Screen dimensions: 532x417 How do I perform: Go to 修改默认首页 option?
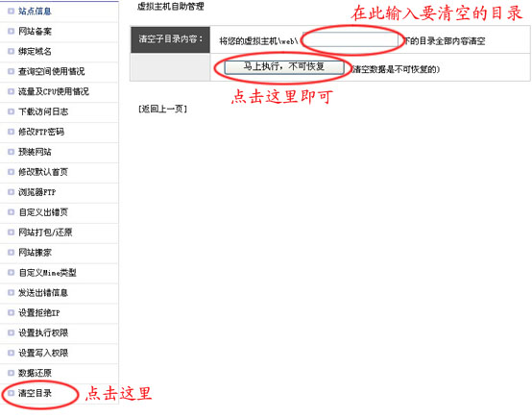(x=43, y=172)
